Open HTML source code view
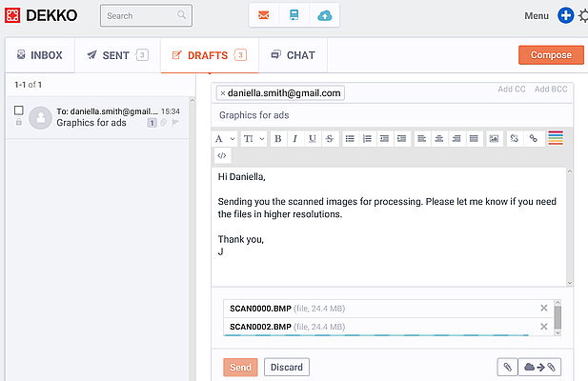Viewport: 588px width, 381px height. point(221,155)
